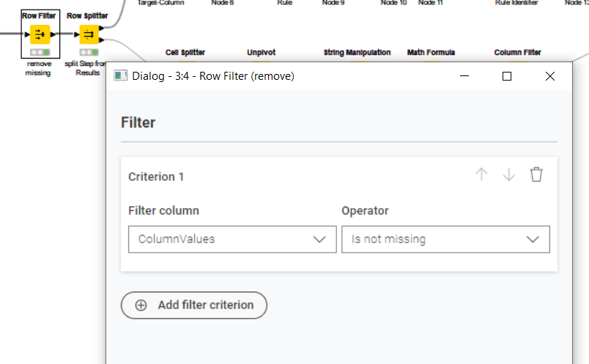
Task: Click the Math Formula node label
Action: point(431,52)
